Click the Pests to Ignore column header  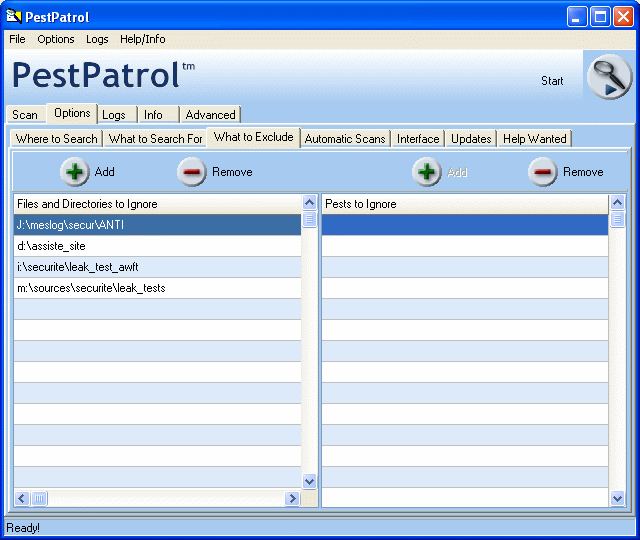tap(465, 204)
